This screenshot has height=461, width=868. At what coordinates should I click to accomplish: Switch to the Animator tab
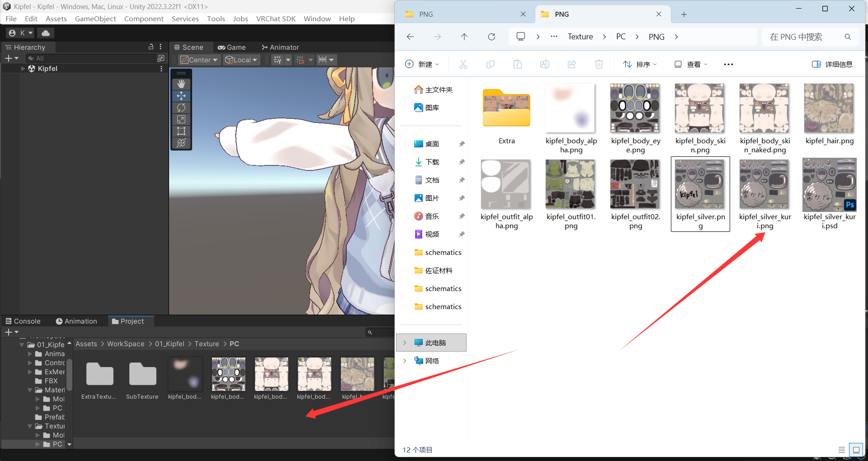point(280,47)
